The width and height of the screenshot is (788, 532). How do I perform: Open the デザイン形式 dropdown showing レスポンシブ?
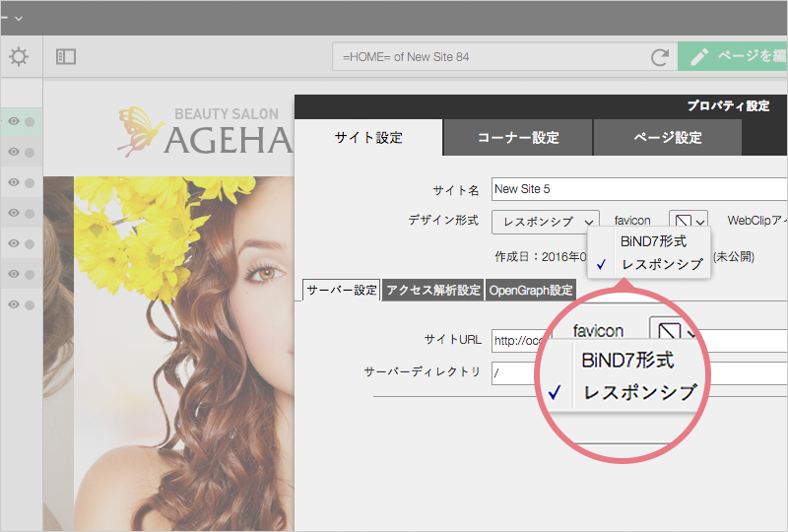pyautogui.click(x=545, y=222)
